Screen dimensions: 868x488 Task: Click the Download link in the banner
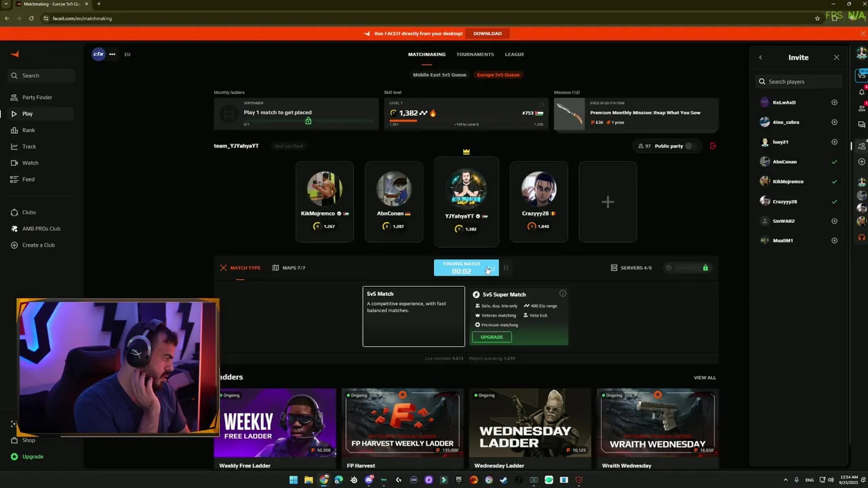(488, 33)
